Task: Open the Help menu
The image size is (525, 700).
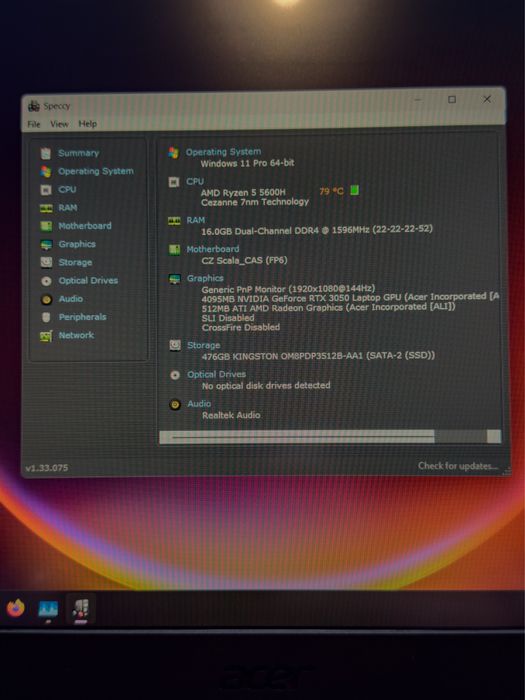Action: [88, 124]
